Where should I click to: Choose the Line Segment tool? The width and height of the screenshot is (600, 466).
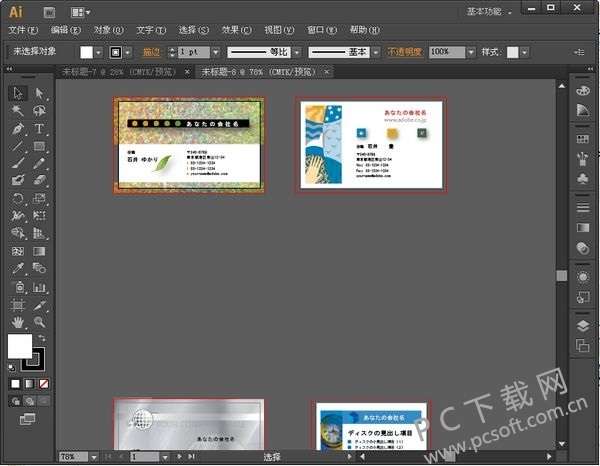pos(18,146)
